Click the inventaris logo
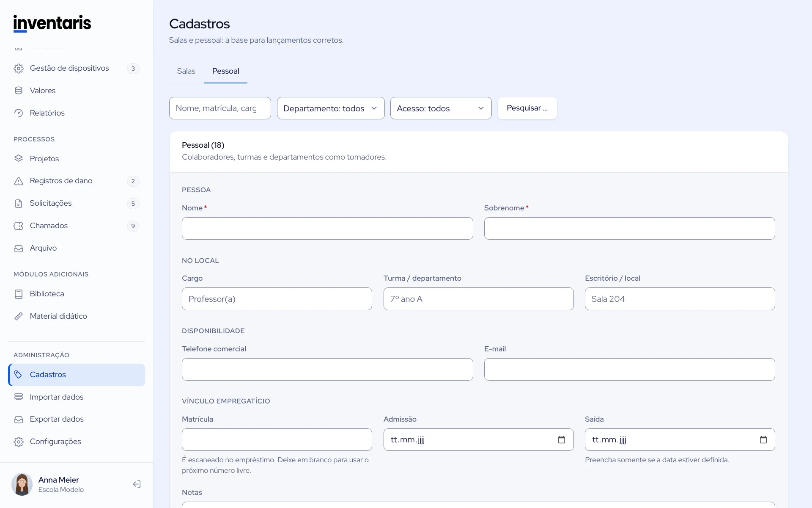 tap(52, 23)
